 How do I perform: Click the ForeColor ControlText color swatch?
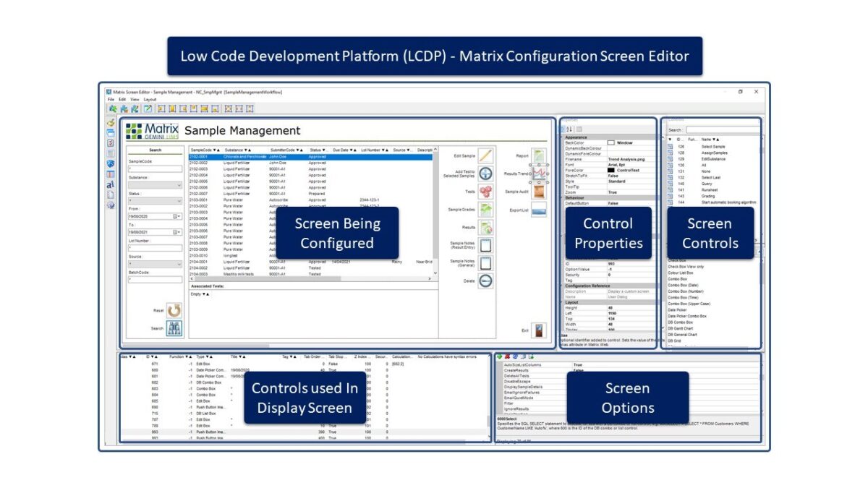click(612, 171)
